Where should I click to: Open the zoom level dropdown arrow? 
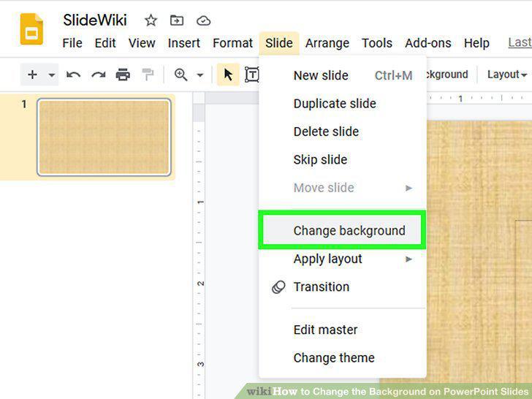tap(200, 75)
